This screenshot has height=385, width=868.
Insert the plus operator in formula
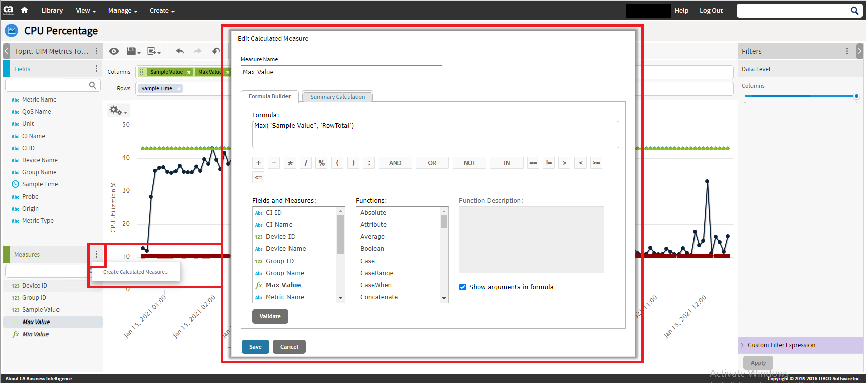pyautogui.click(x=258, y=163)
